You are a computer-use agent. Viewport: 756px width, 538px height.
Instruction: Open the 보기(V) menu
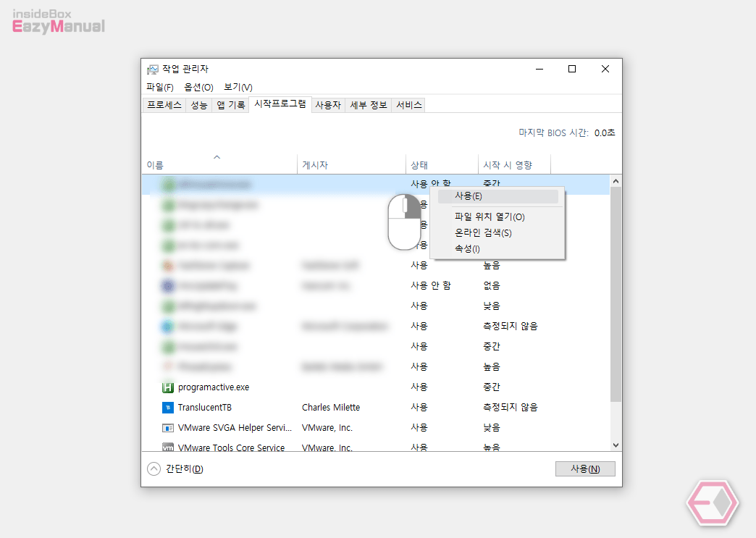[238, 88]
